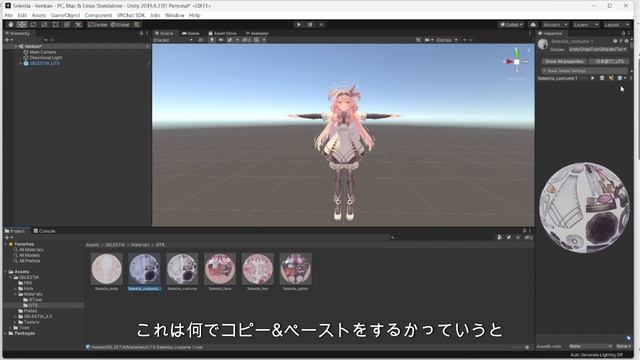The width and height of the screenshot is (640, 360).
Task: Click Show All properties button
Action: [x=564, y=62]
